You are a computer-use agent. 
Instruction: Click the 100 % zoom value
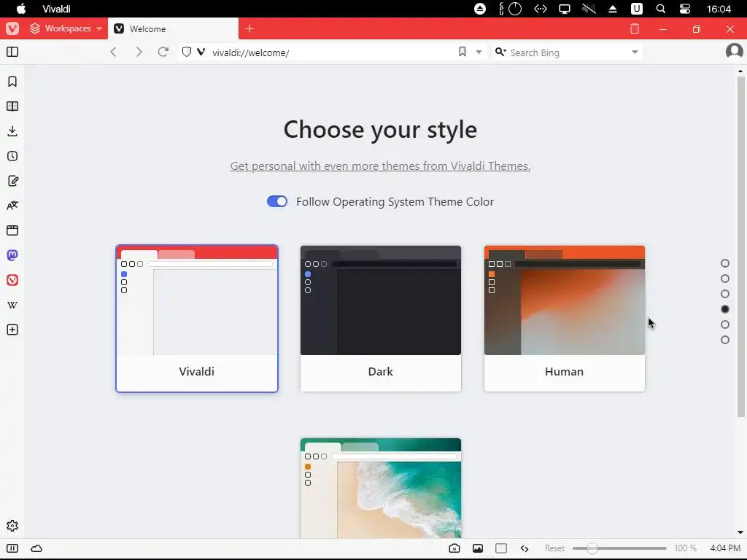[x=685, y=548]
